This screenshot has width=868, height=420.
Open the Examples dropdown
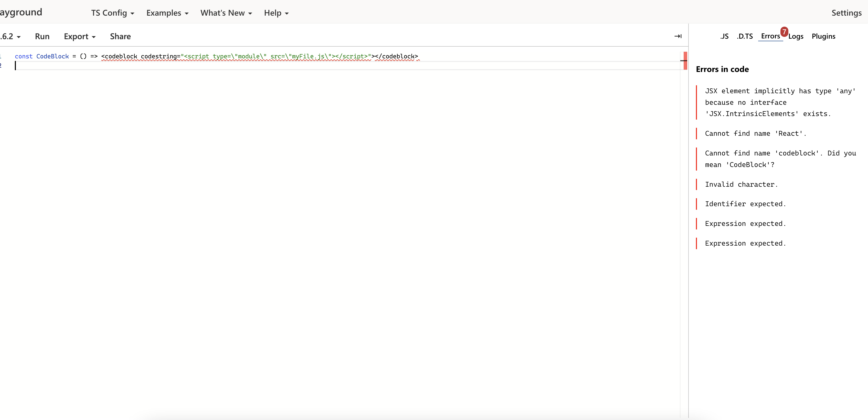(x=167, y=13)
